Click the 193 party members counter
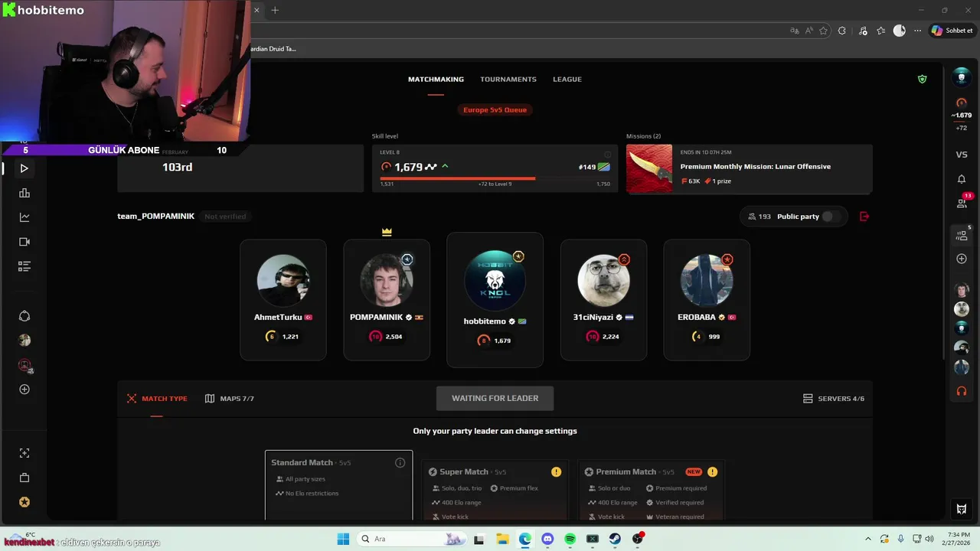 [x=759, y=217]
